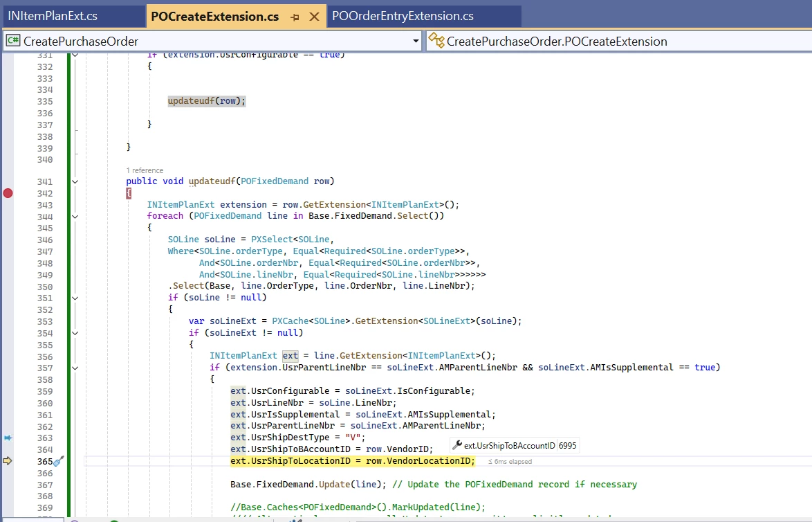Screen dimensions: 812x522
Task: Collapse the foreach loop chevron at line 344
Action: (75, 216)
